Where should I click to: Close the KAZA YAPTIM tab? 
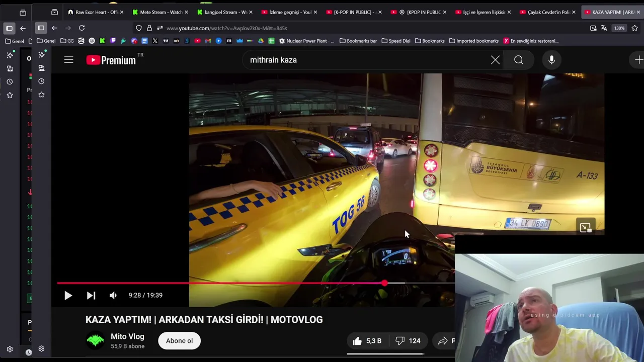pyautogui.click(x=638, y=12)
